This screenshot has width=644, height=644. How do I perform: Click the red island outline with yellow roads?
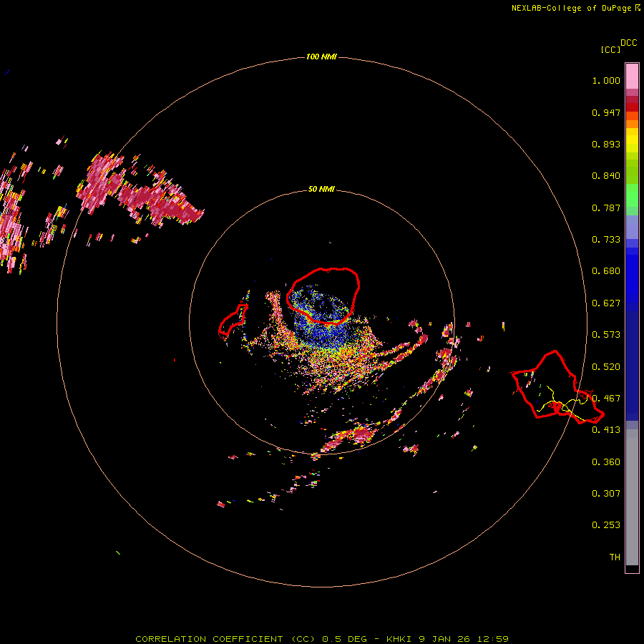pyautogui.click(x=557, y=387)
